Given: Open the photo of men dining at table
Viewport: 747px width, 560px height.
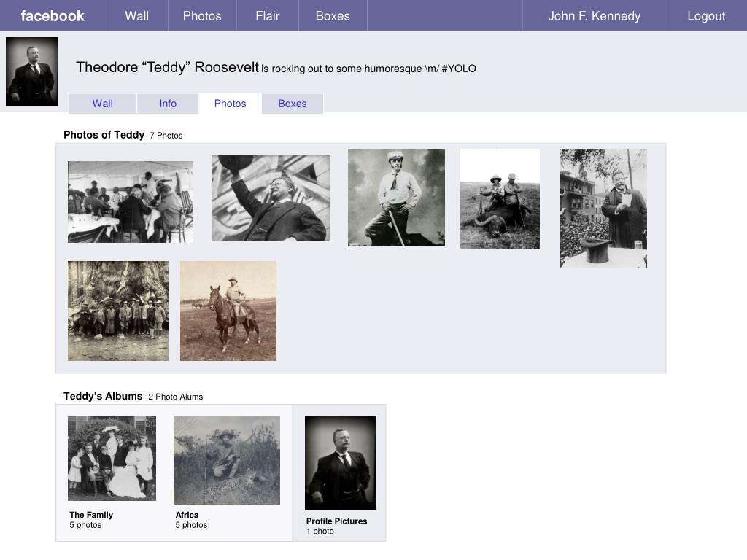Looking at the screenshot, I should click(131, 202).
